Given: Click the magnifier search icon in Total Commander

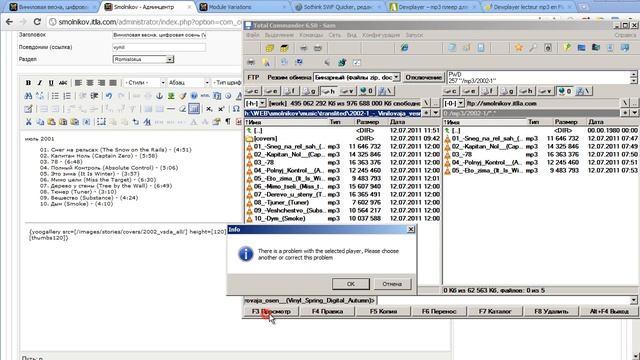Looking at the screenshot, I should (x=533, y=48).
